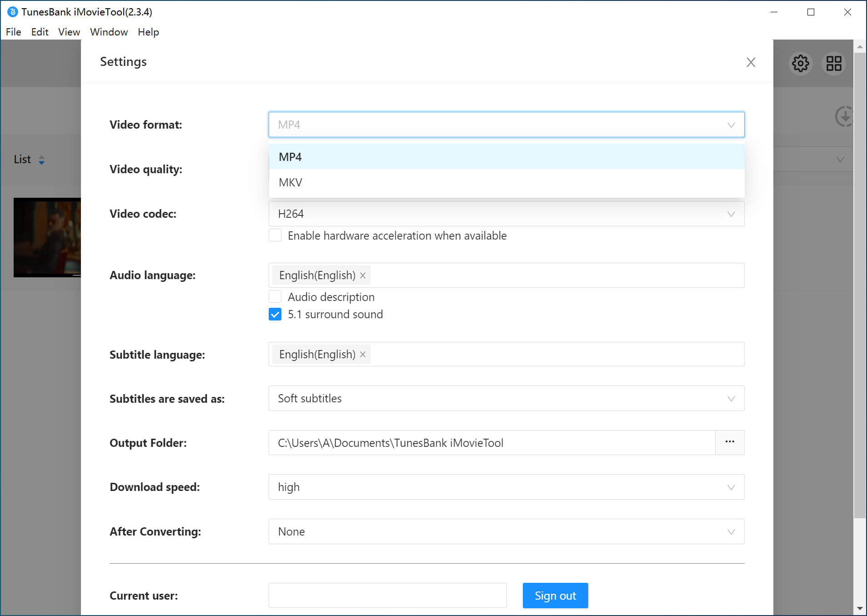
Task: Click the Output Folder path field
Action: (492, 442)
